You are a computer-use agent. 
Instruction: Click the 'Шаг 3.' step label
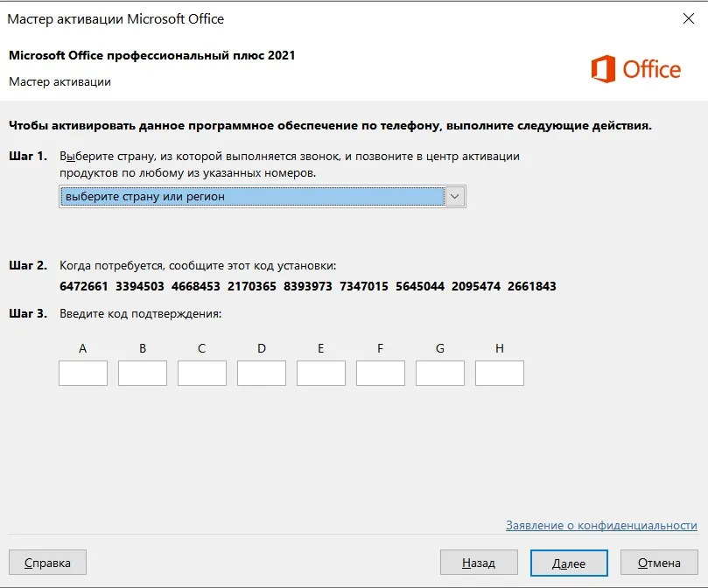pyautogui.click(x=28, y=313)
